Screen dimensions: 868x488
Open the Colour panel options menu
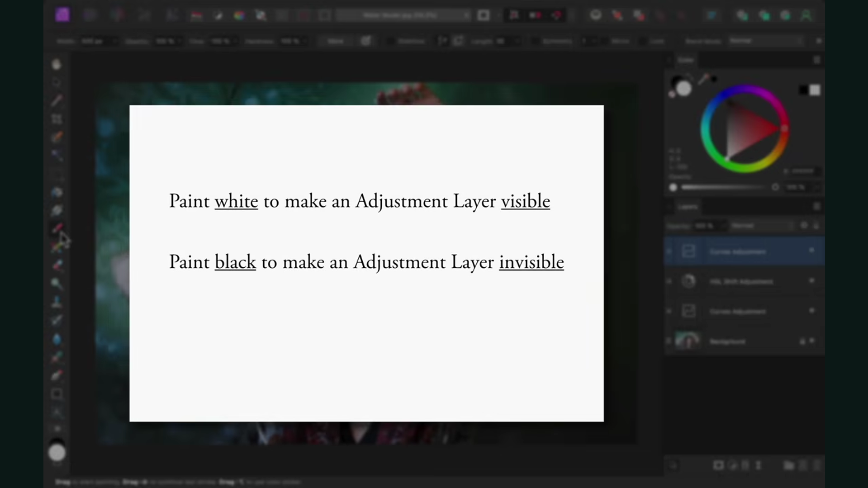pyautogui.click(x=816, y=60)
